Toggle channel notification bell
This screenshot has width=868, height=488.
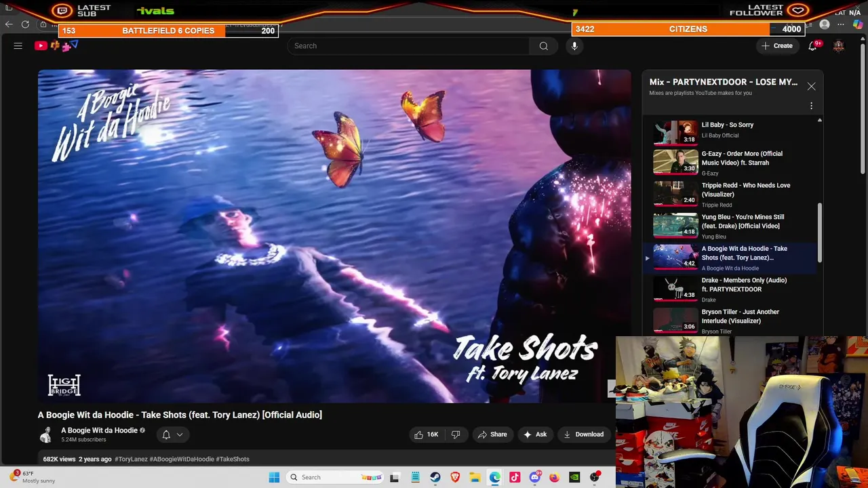[x=166, y=434]
